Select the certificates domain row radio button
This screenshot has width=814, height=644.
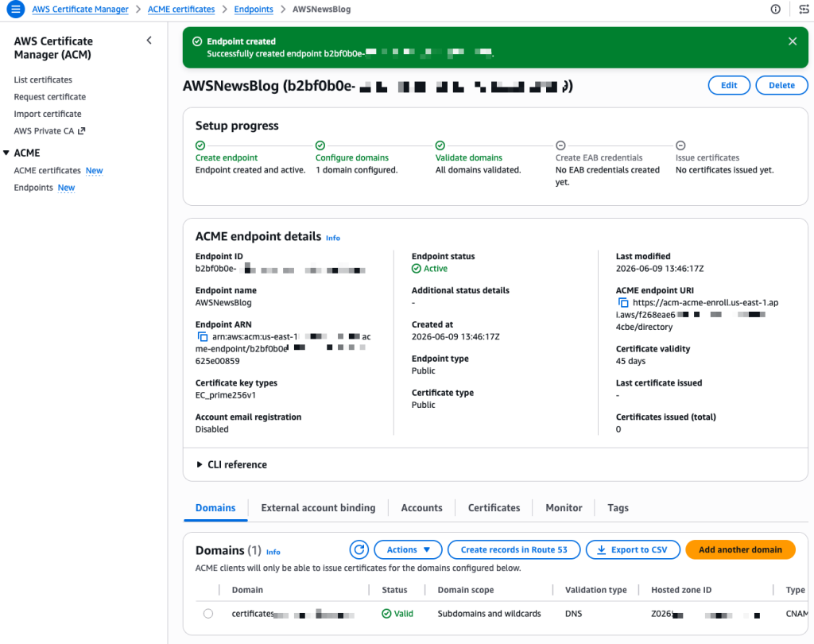point(208,614)
